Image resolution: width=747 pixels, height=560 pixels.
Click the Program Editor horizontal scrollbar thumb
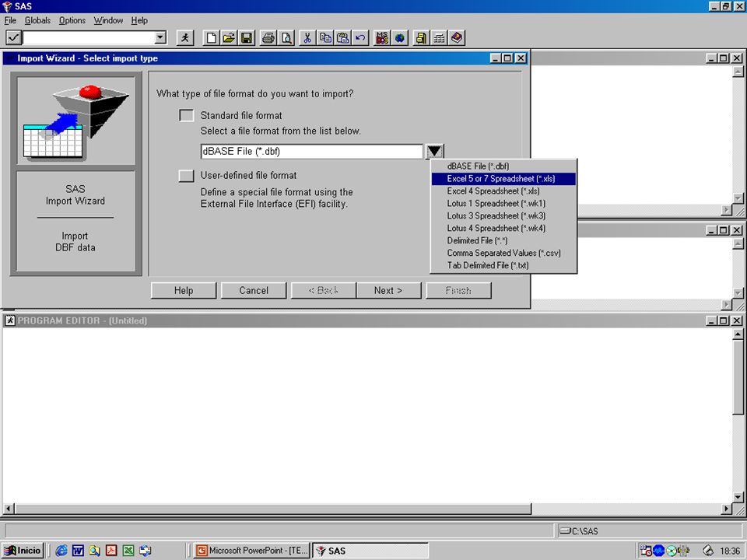pos(273,509)
